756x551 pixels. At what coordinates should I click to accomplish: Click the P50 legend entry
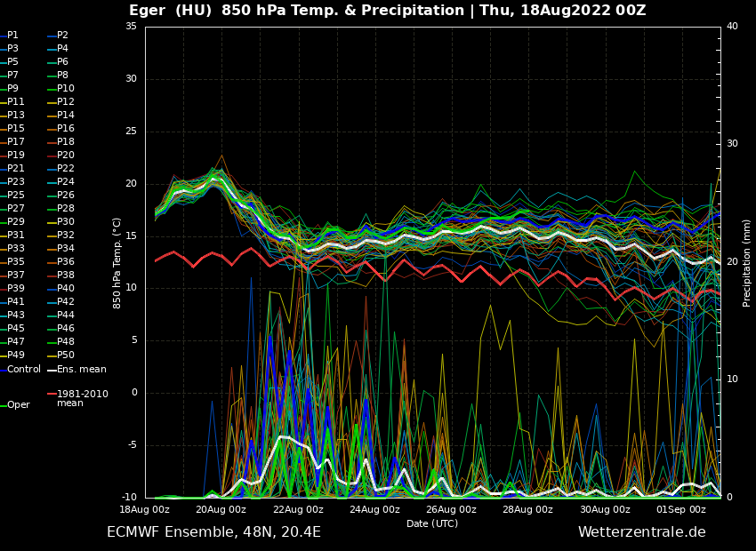(x=66, y=355)
